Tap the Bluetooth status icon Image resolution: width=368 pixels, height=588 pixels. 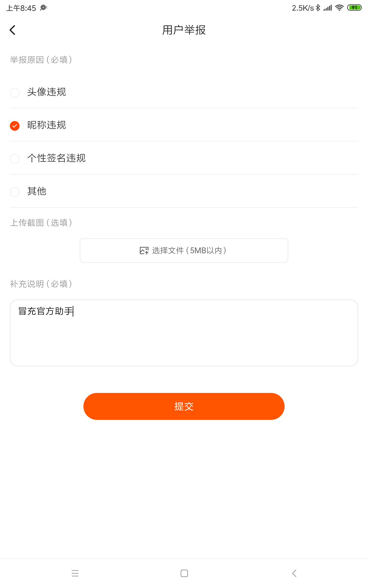[x=318, y=8]
